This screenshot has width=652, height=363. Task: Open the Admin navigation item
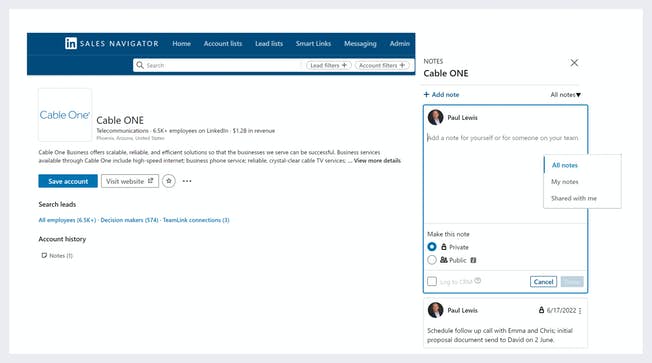coord(400,44)
